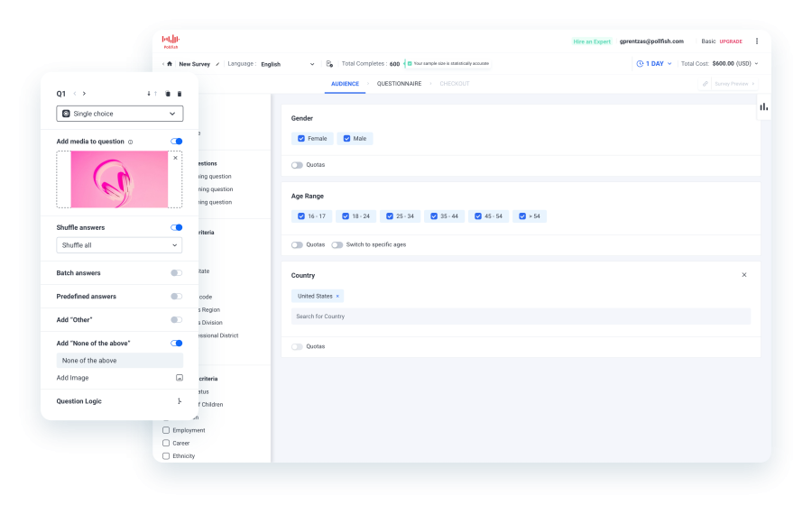Open Question Logic branching icon
The height and width of the screenshot is (514, 812).
pyautogui.click(x=179, y=401)
